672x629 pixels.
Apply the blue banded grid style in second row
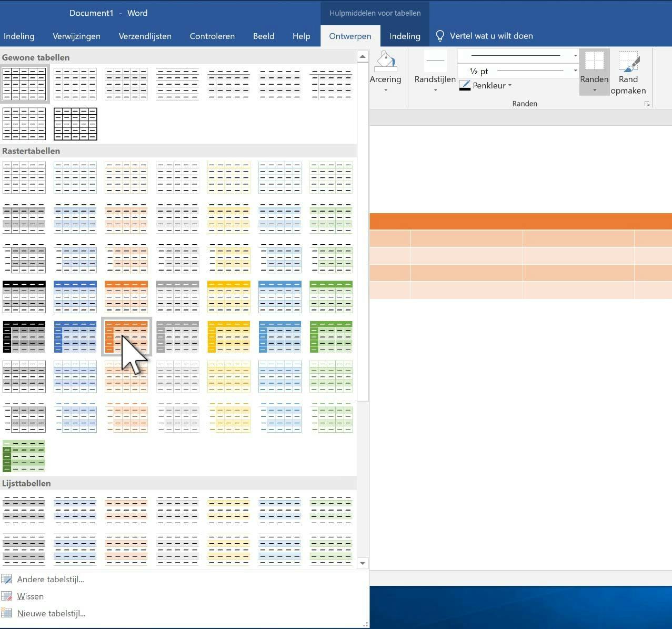coord(75,218)
